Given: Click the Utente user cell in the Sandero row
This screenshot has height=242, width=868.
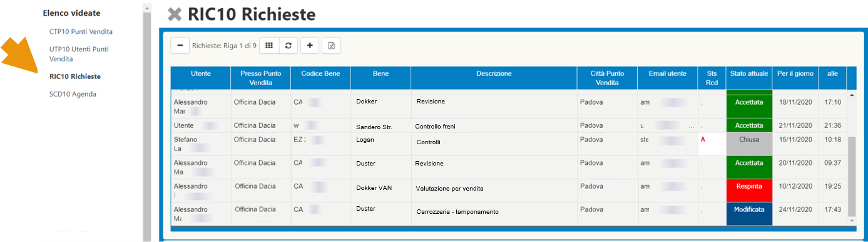Looking at the screenshot, I should coord(201,125).
